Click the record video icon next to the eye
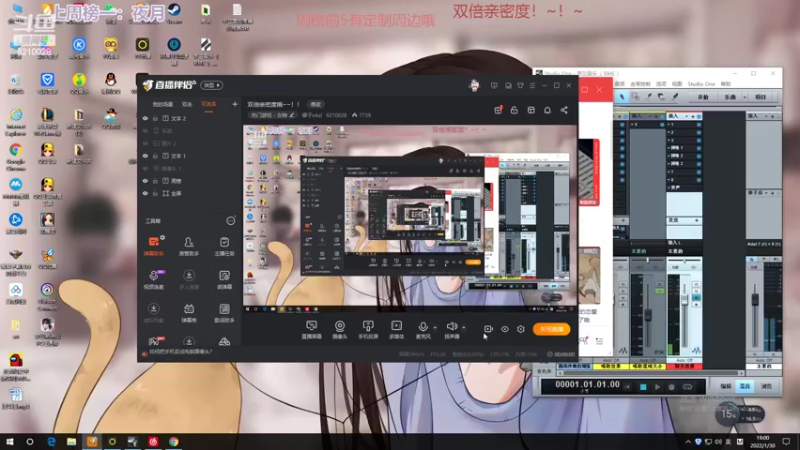This screenshot has height=450, width=800. 488,329
